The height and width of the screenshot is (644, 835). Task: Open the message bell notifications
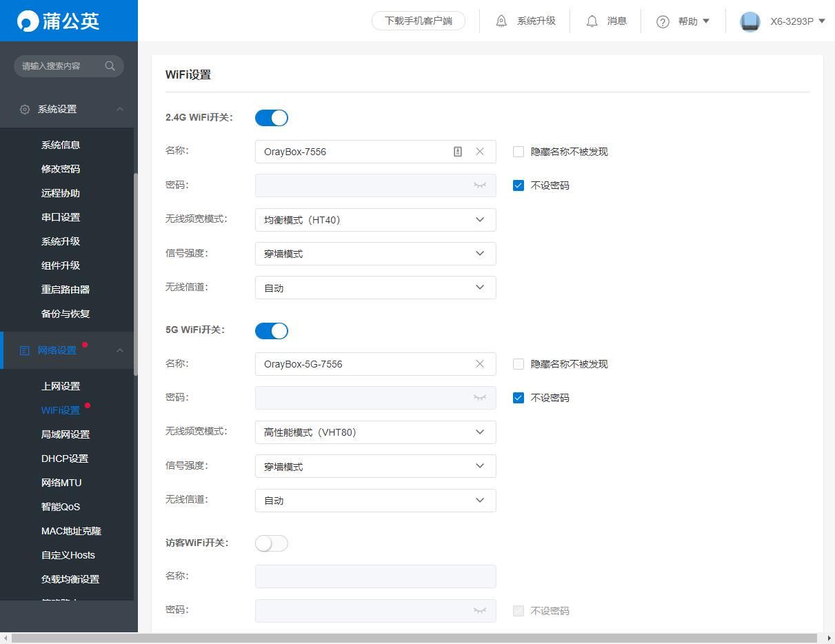[x=592, y=21]
